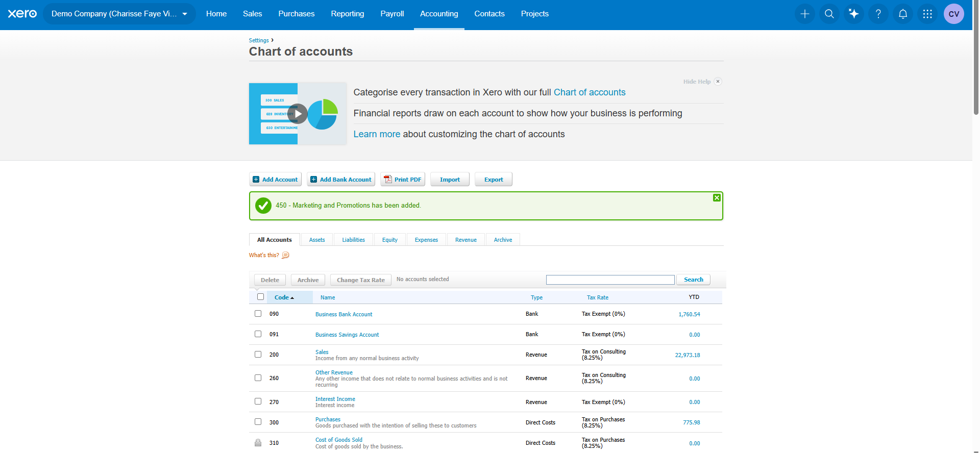Open the sparkle AI assistant icon

[854, 14]
